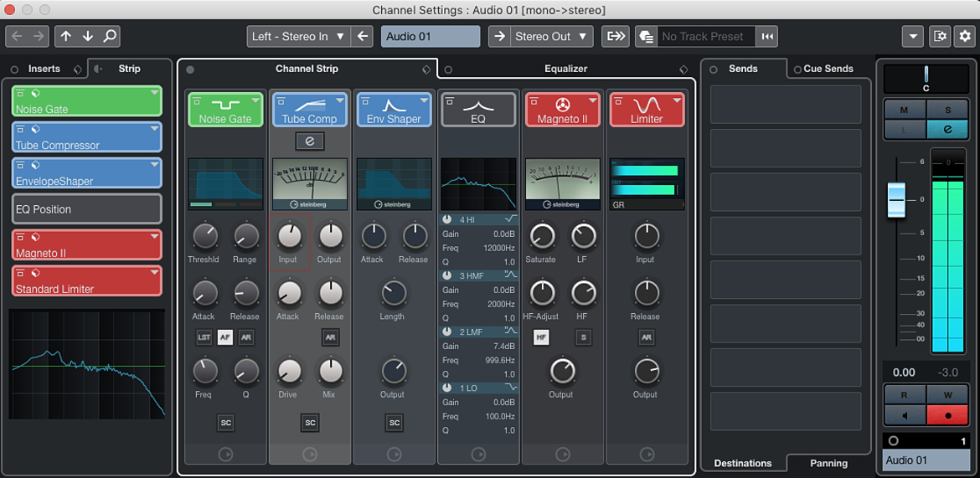Toggle the monitor speaker button
The height and width of the screenshot is (478, 980).
[x=904, y=414]
